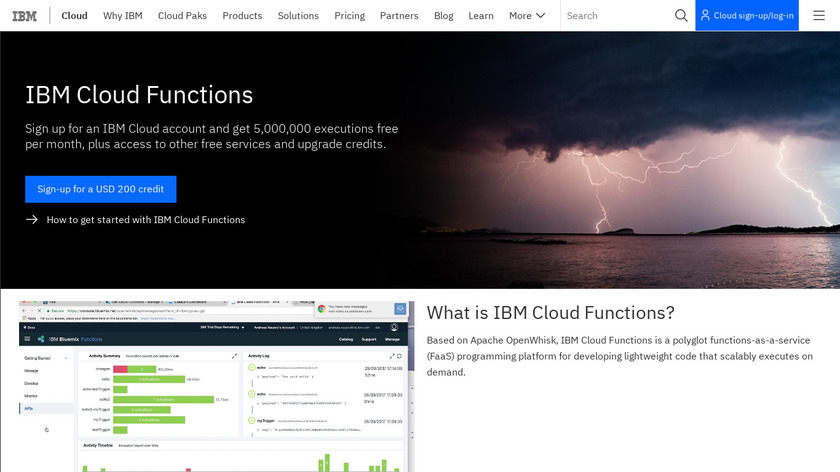
Task: Open the Why IBM menu
Action: pos(122,16)
